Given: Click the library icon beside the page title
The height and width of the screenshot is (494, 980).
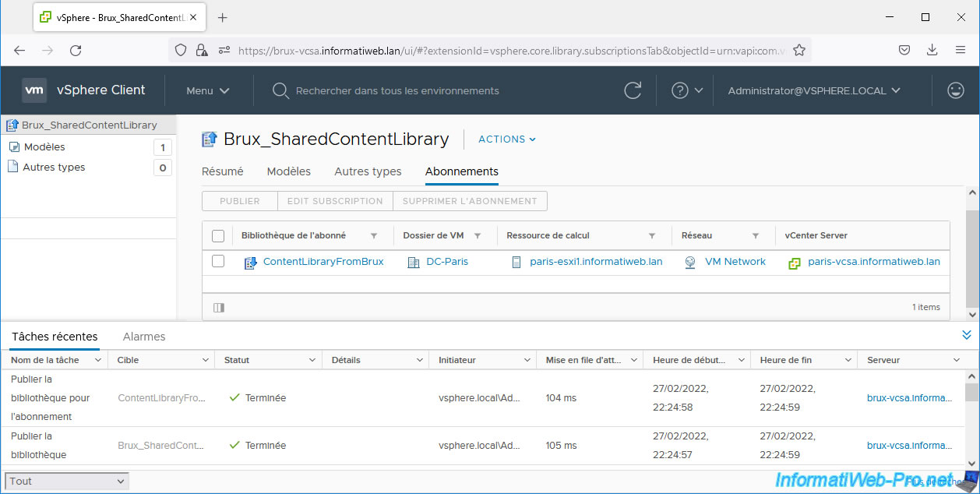Looking at the screenshot, I should pyautogui.click(x=210, y=139).
